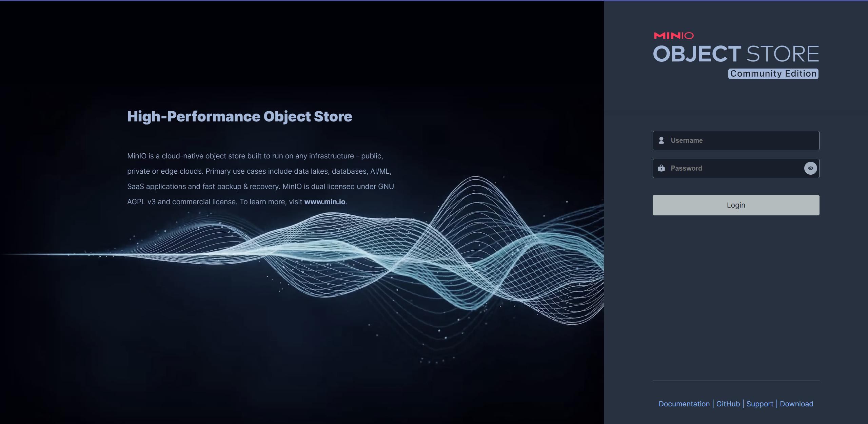Open the Download link
This screenshot has width=868, height=424.
(796, 404)
